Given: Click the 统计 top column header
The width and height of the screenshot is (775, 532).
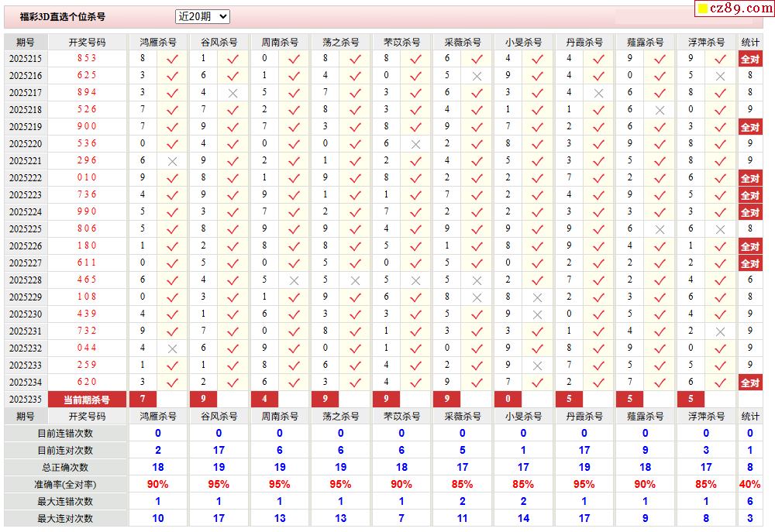Looking at the screenshot, I should point(750,43).
